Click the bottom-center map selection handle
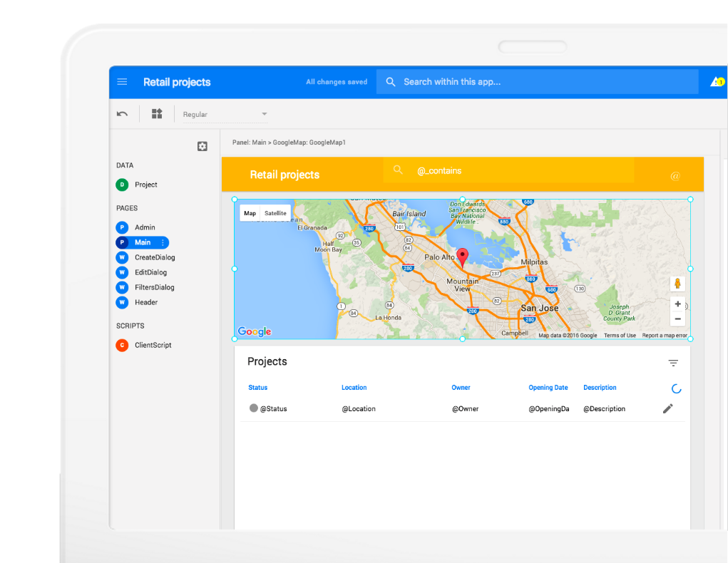This screenshot has height=563, width=728. 463,339
